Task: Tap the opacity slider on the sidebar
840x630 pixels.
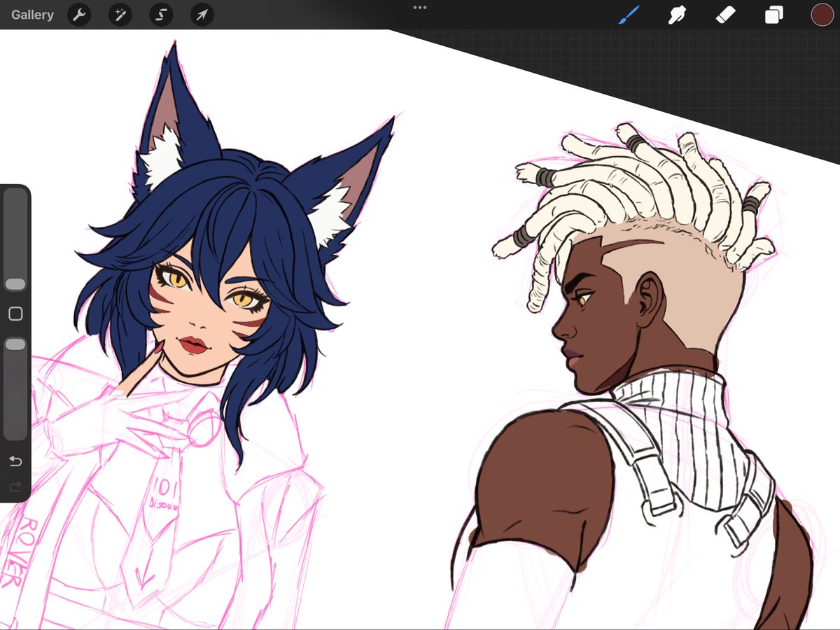Action: pos(15,344)
